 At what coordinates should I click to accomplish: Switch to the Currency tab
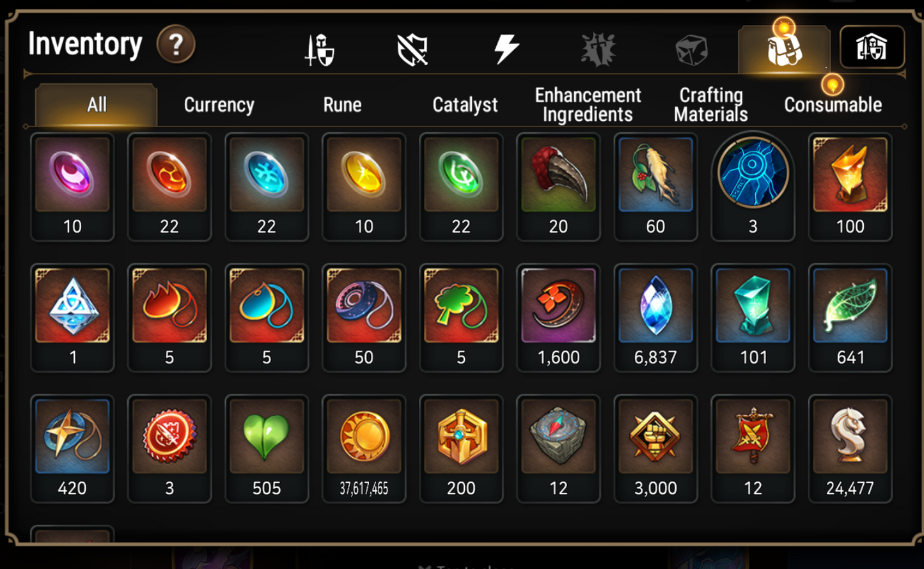[219, 105]
